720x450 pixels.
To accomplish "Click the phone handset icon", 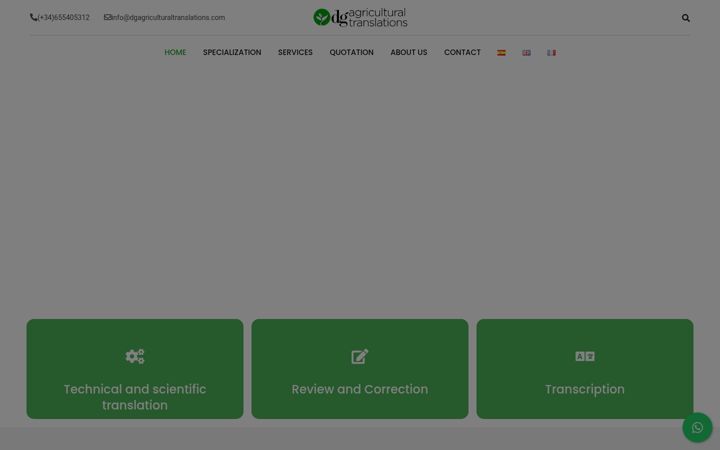I will [x=34, y=17].
